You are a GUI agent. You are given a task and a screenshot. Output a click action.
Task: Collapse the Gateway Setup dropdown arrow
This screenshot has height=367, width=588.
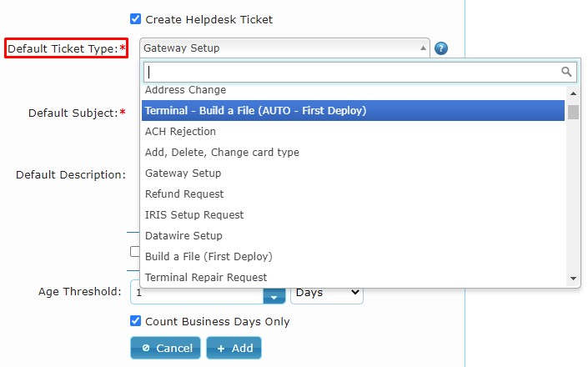pos(423,48)
